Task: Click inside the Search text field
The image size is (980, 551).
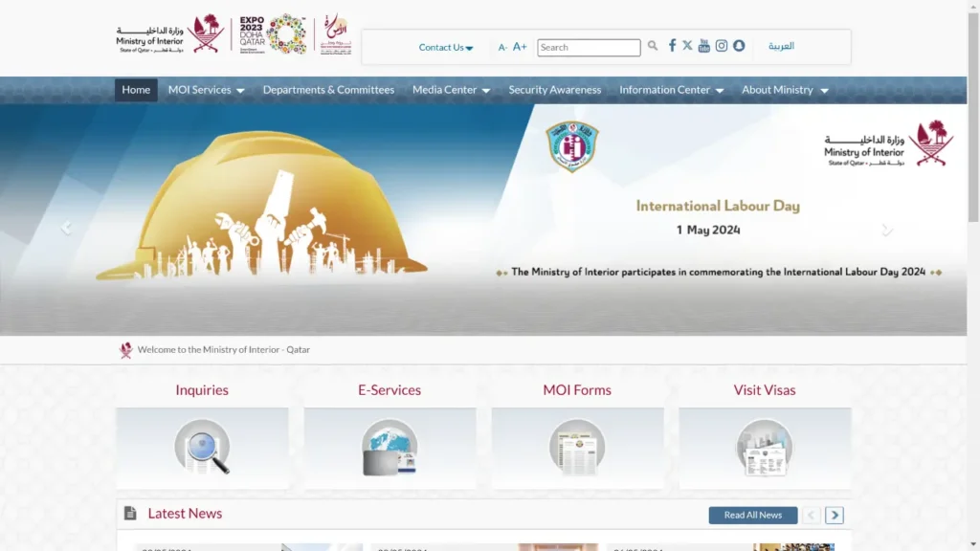Action: point(589,48)
